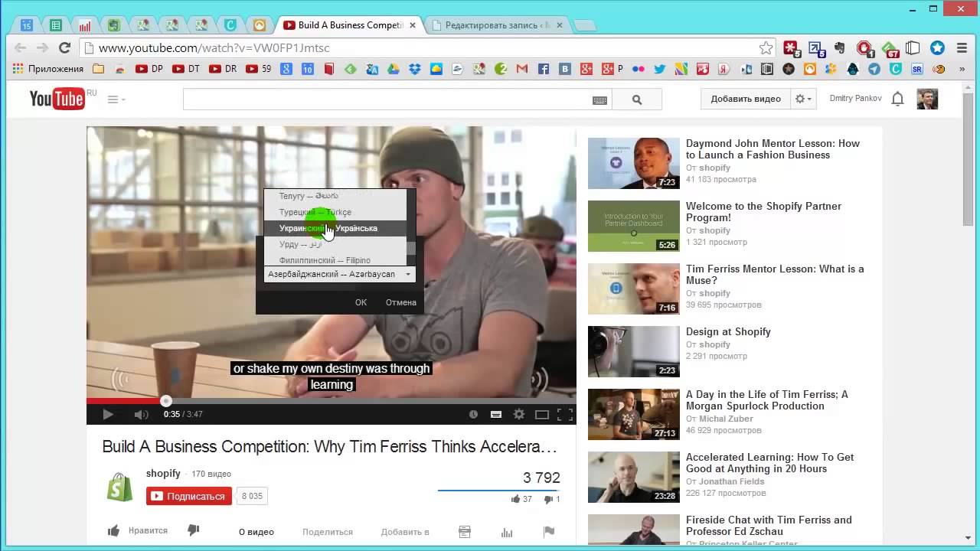Switch to the О видео tab

(x=256, y=532)
